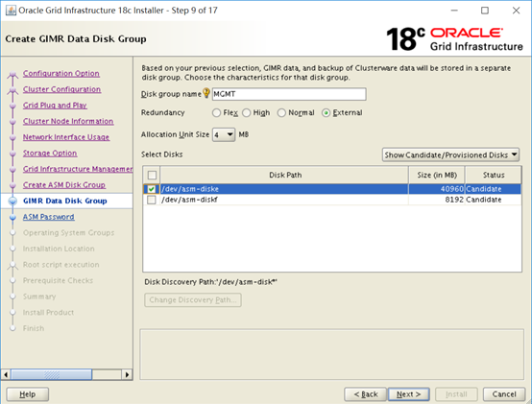Go to Storage Option step
The width and height of the screenshot is (532, 404).
50,153
